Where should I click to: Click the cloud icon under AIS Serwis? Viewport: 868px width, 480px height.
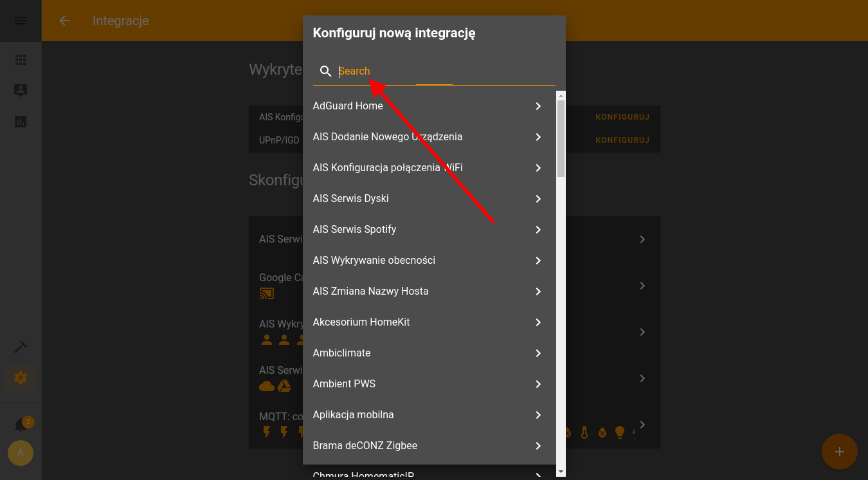266,386
